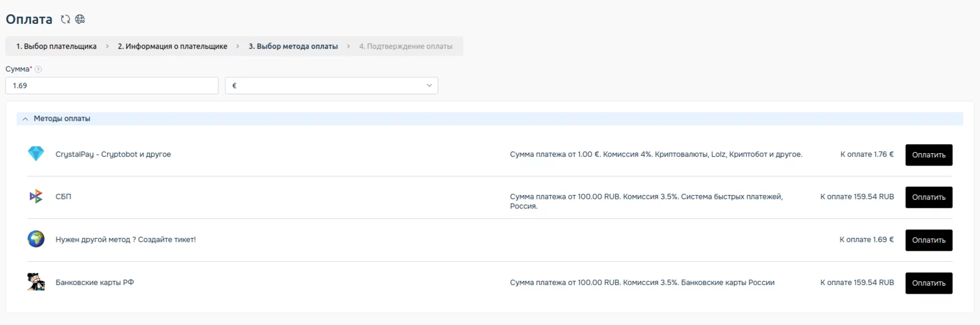Viewport: 980px width, 325px height.
Task: Click the CrystalPay blue diamond icon
Action: pos(36,154)
